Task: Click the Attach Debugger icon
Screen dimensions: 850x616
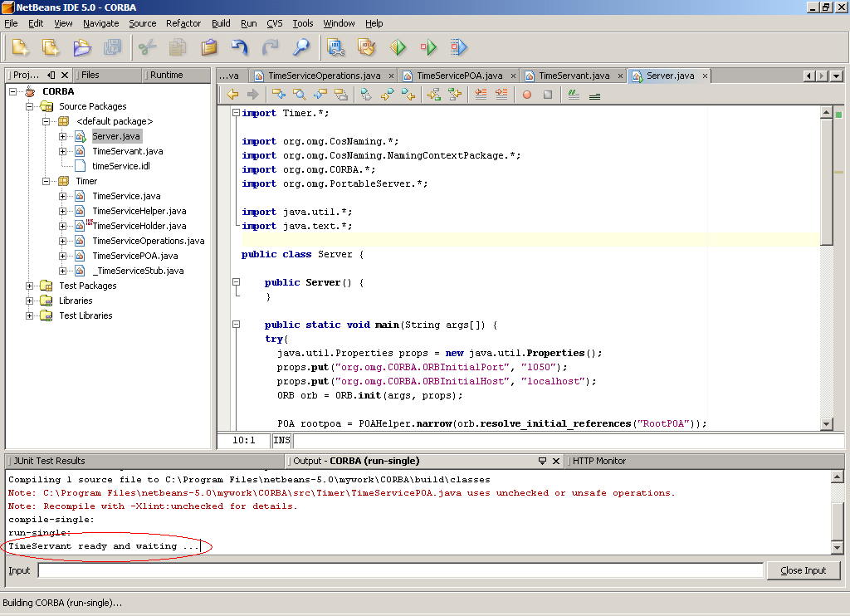Action: point(458,47)
